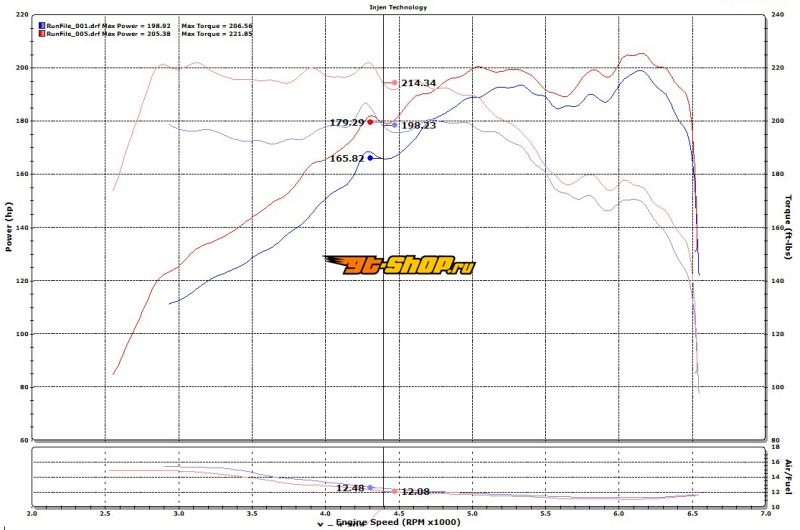Click the 12.08 air/fuel data marker
This screenshot has width=800, height=530.
395,492
